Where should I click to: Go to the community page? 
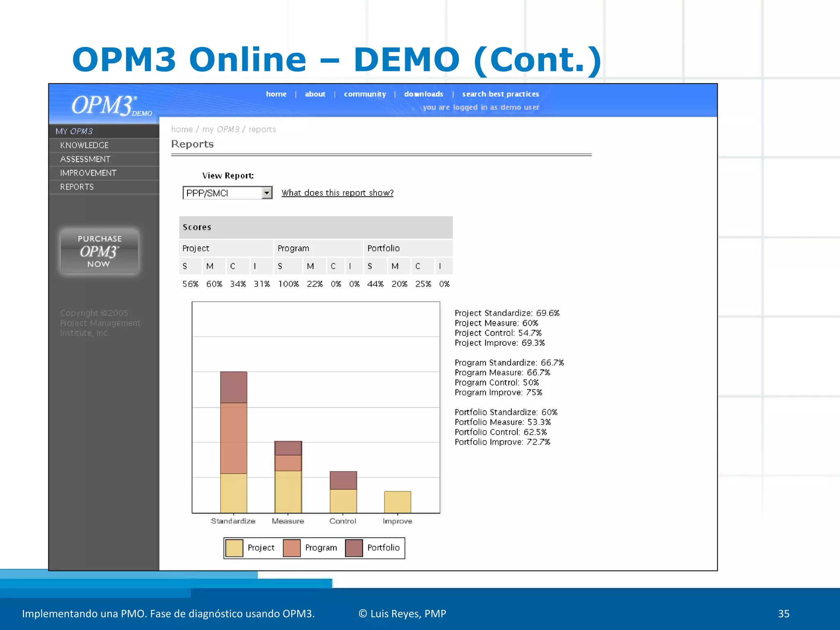(365, 94)
